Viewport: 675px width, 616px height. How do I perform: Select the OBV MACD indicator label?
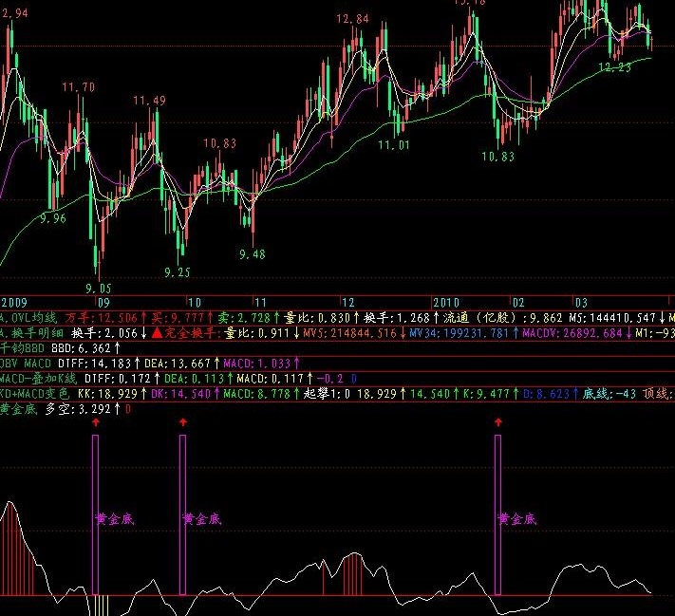[26, 364]
